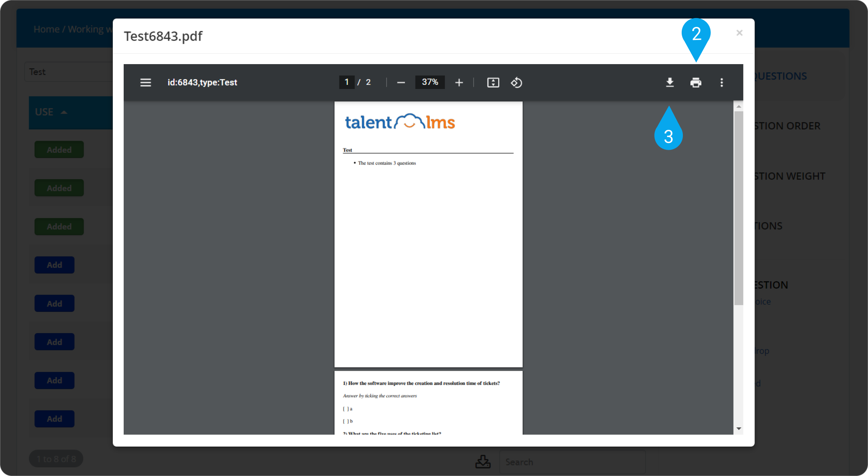The image size is (868, 476).
Task: Click the first Added button in background list
Action: click(59, 150)
